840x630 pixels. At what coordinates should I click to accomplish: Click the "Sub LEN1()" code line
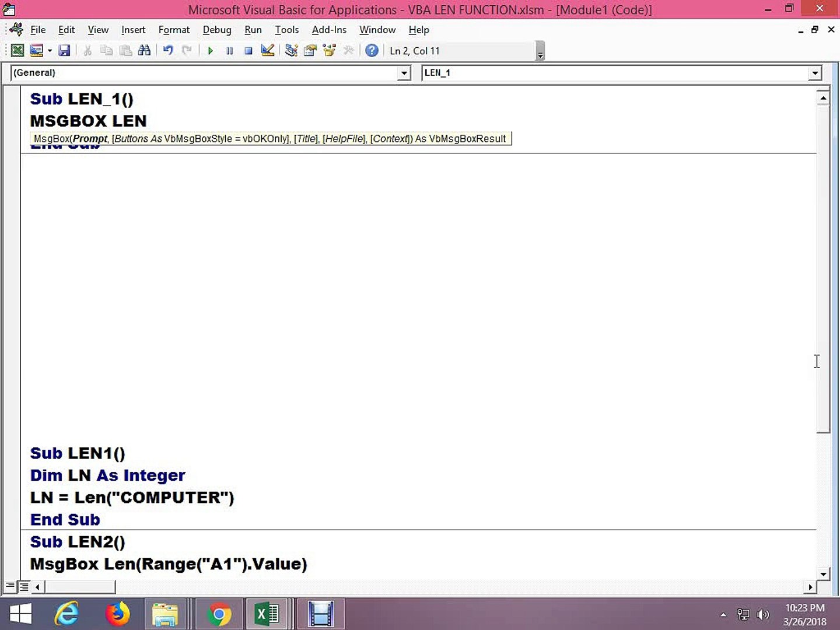click(x=78, y=454)
